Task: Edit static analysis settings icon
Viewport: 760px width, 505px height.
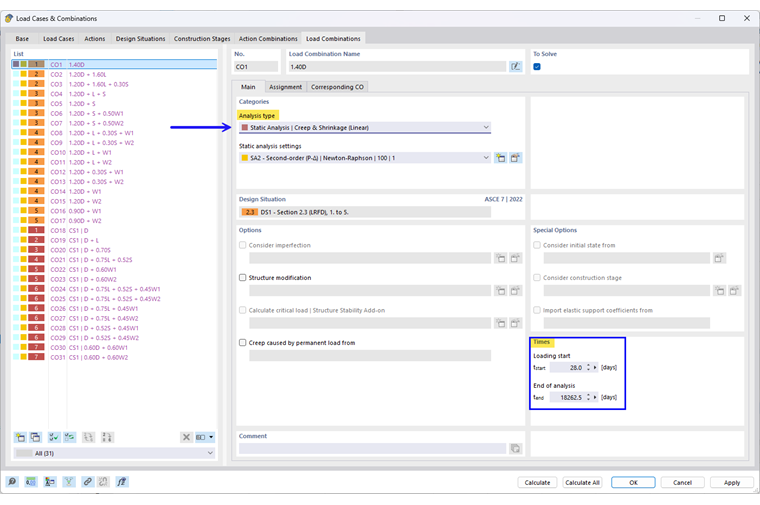Action: coord(515,158)
